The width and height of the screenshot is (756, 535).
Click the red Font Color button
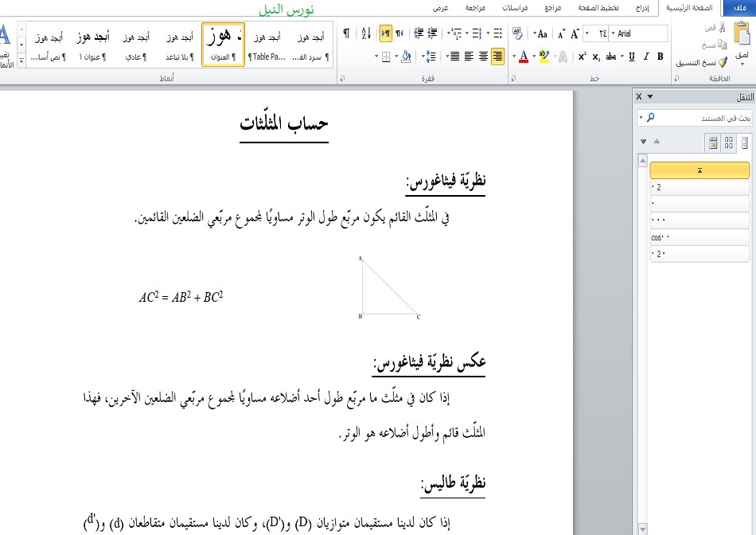point(523,57)
